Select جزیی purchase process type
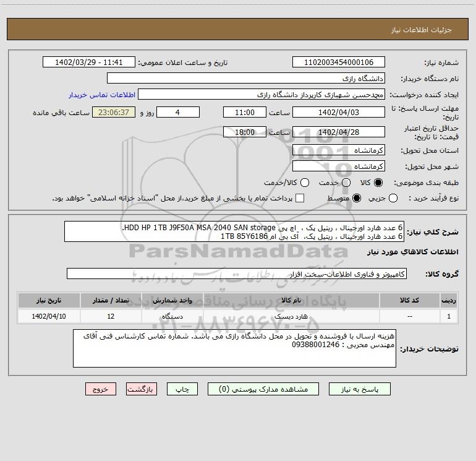 (411, 198)
